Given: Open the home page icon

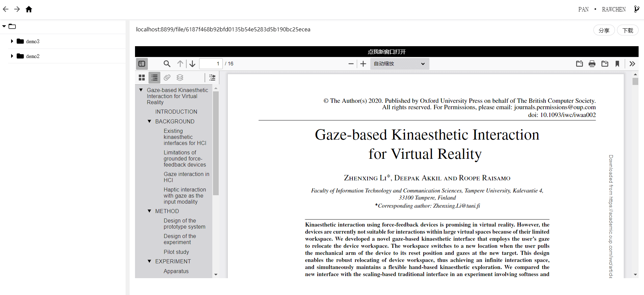Looking at the screenshot, I should click(x=29, y=9).
